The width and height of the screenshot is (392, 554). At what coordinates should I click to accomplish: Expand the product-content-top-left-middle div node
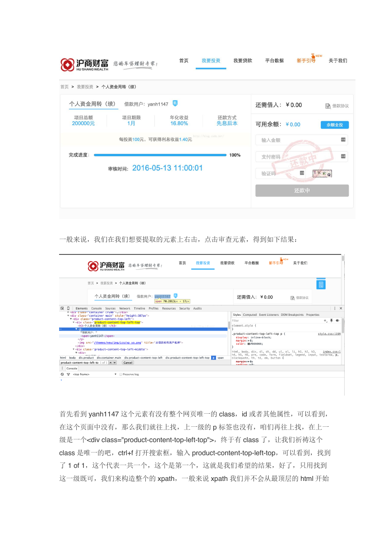(x=74, y=349)
